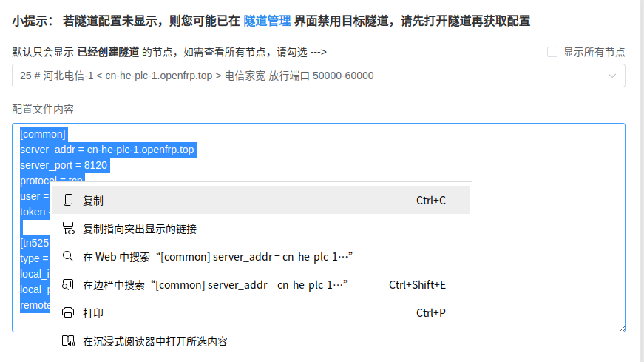Choose 复制 from the context menu
This screenshot has width=644, height=362.
93,201
